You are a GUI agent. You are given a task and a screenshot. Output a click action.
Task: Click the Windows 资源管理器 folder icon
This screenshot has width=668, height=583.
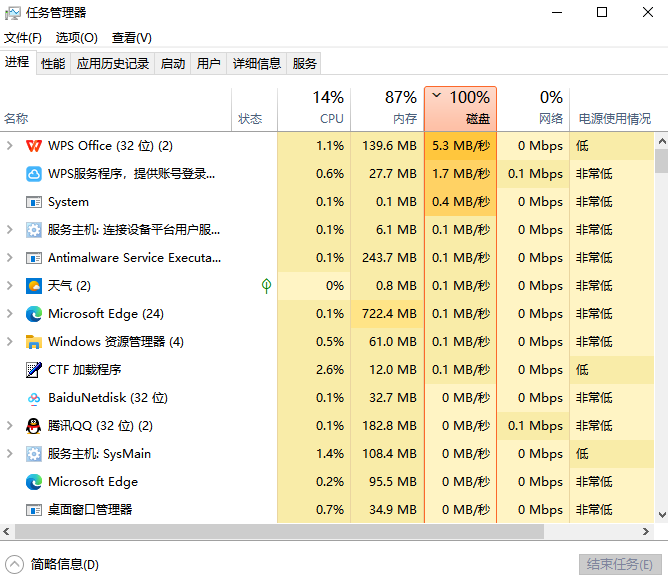pos(34,342)
